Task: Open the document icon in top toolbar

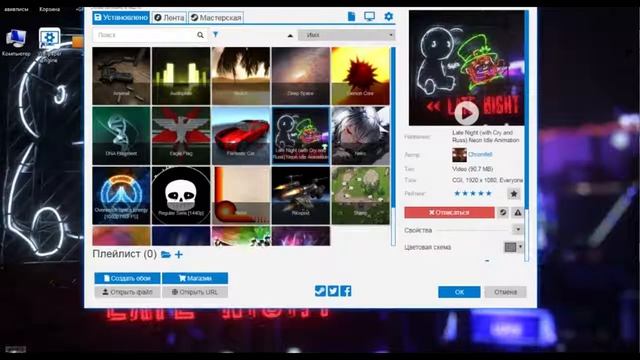Action: point(351,17)
